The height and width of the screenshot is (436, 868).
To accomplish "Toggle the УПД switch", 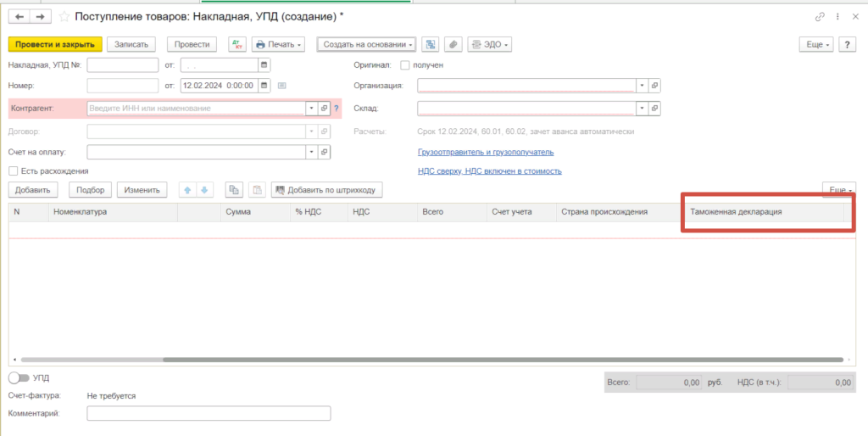I will click(x=18, y=377).
